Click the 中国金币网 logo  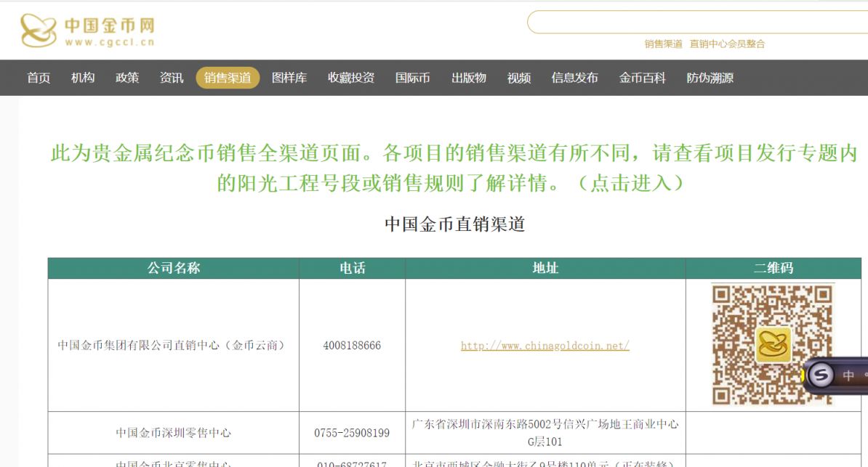(87, 28)
